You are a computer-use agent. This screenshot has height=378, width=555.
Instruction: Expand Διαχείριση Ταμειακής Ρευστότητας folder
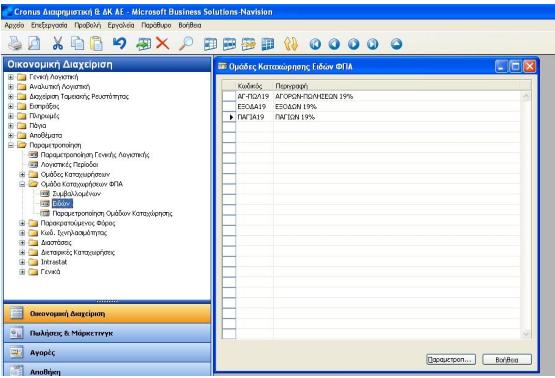coord(11,96)
